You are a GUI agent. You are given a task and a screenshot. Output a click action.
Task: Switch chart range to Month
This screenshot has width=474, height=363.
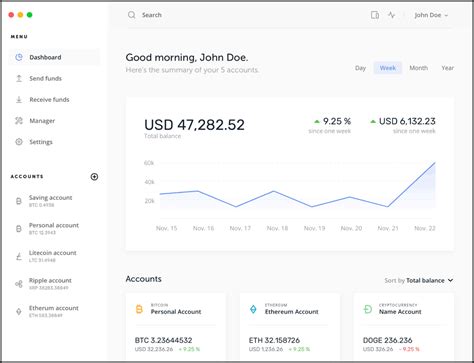418,68
